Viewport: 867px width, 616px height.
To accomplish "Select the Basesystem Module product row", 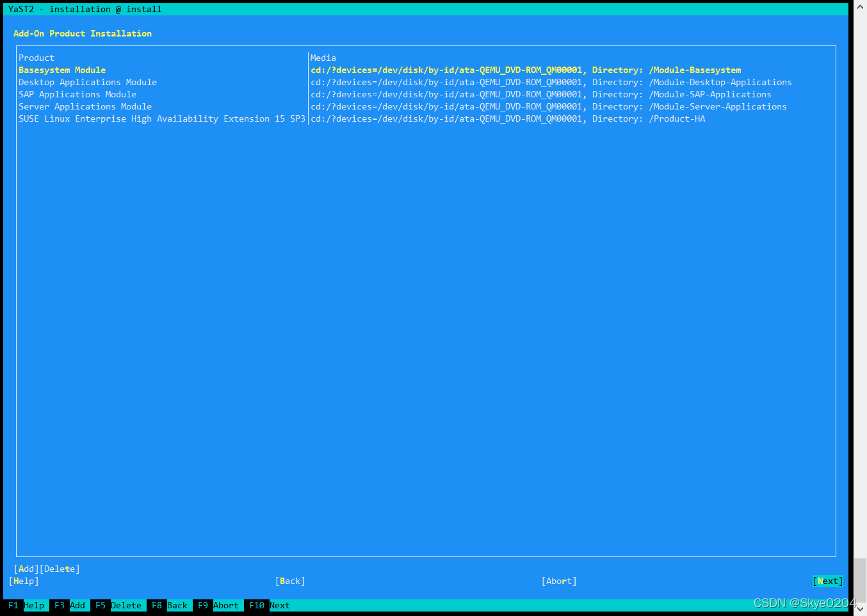I will tap(426, 70).
